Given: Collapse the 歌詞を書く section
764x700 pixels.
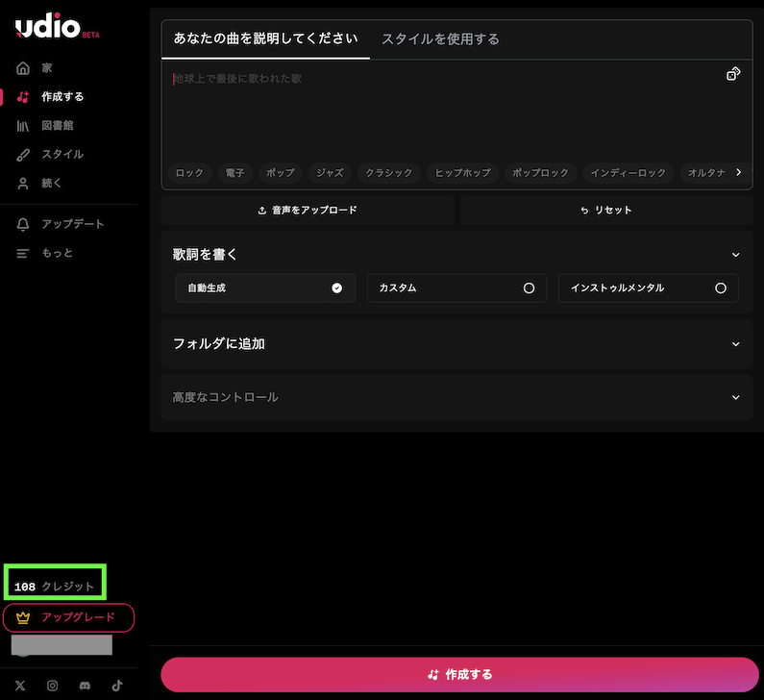Looking at the screenshot, I should click(x=736, y=255).
